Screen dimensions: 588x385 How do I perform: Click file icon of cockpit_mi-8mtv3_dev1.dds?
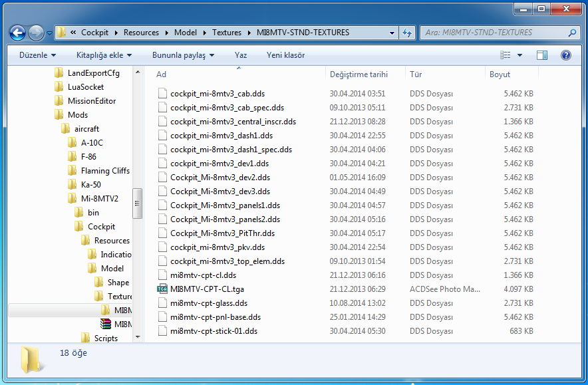(162, 164)
